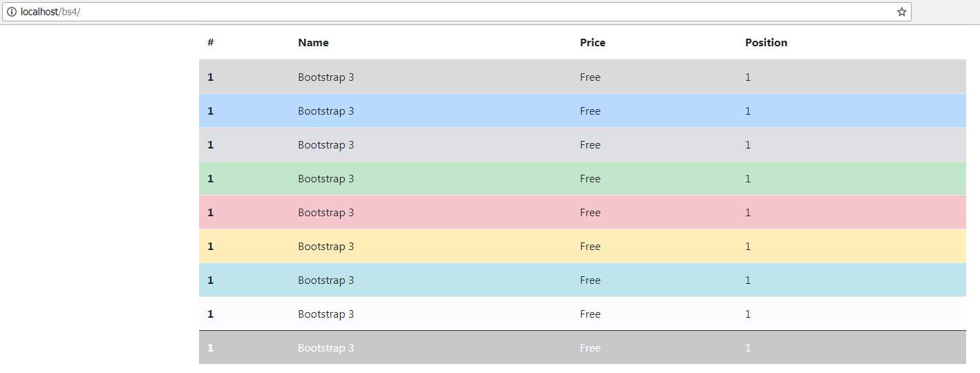Select white-text 'Bootstrap 3' in the darkest row
Screen dimensions: 980x373
(x=326, y=348)
